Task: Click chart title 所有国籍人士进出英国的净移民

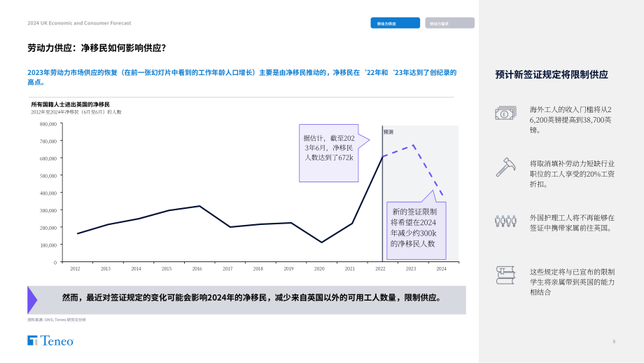Action: point(70,104)
